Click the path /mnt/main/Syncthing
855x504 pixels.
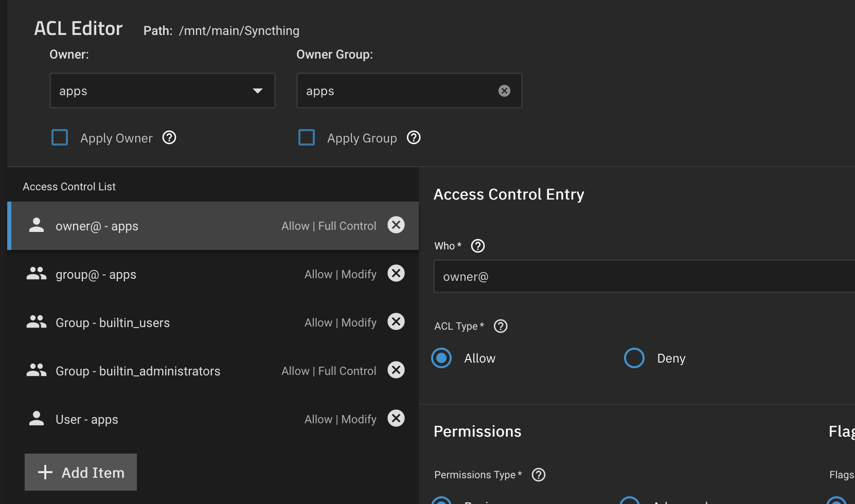[239, 31]
